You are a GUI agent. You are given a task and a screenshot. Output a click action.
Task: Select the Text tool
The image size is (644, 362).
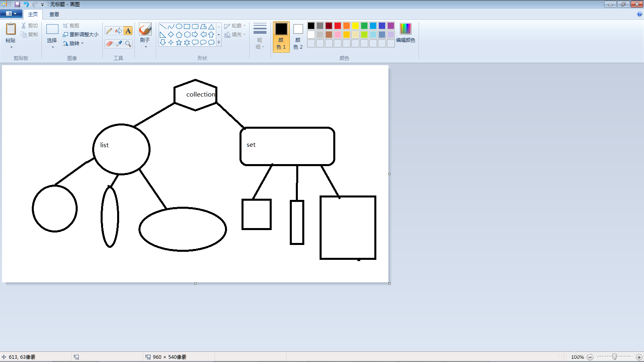pyautogui.click(x=128, y=31)
